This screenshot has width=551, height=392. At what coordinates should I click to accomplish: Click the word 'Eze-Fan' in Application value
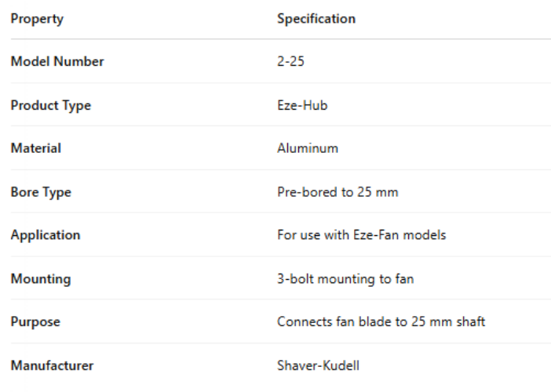[385, 235]
